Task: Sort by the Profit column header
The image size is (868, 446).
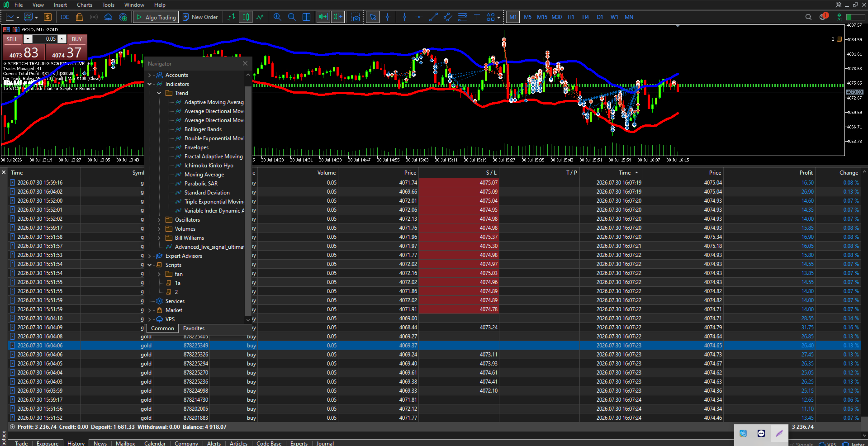Action: coord(806,173)
